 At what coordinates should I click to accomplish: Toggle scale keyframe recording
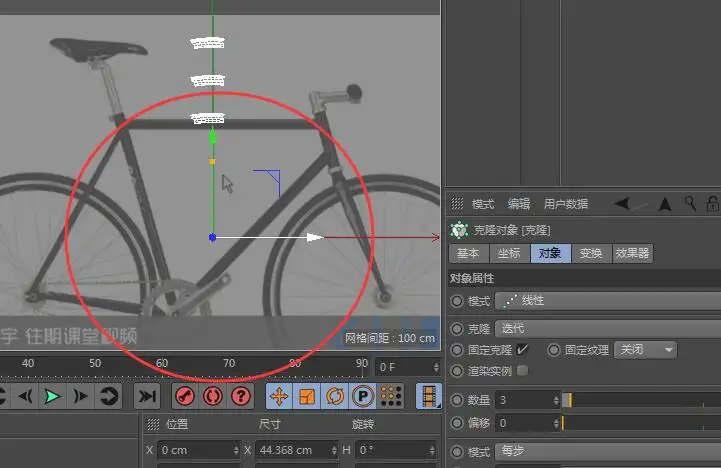point(307,396)
